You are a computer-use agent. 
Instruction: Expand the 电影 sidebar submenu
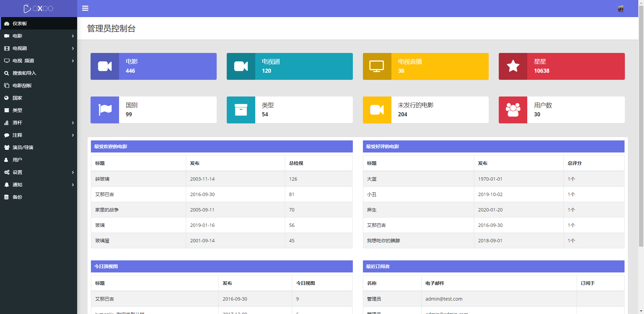tap(39, 36)
